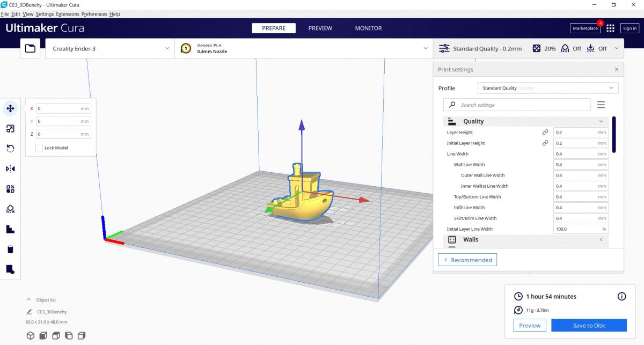Click the Layer Height value field
This screenshot has height=345, width=644.
coord(581,132)
